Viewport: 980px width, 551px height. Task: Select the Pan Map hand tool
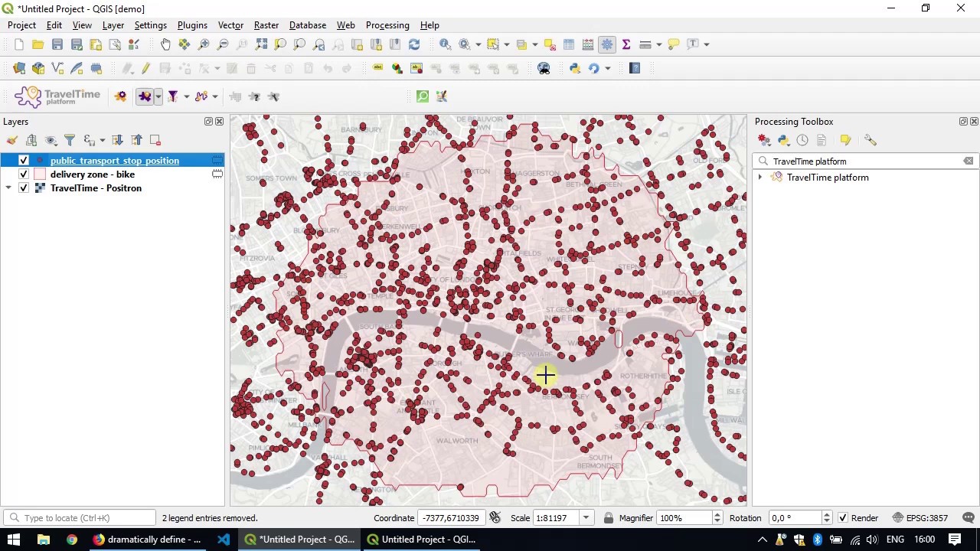point(165,44)
